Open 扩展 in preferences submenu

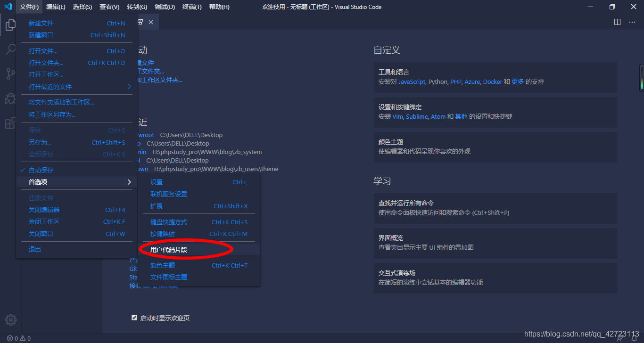click(x=199, y=206)
